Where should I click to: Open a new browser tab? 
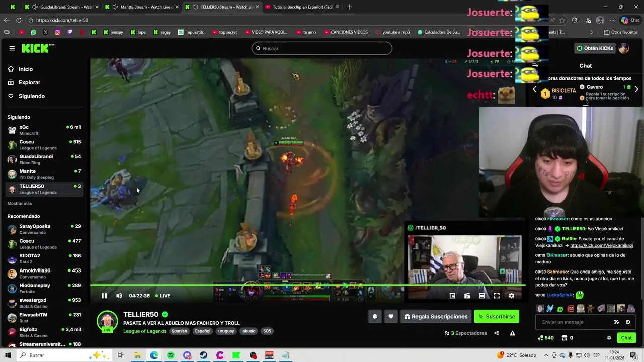point(349,7)
